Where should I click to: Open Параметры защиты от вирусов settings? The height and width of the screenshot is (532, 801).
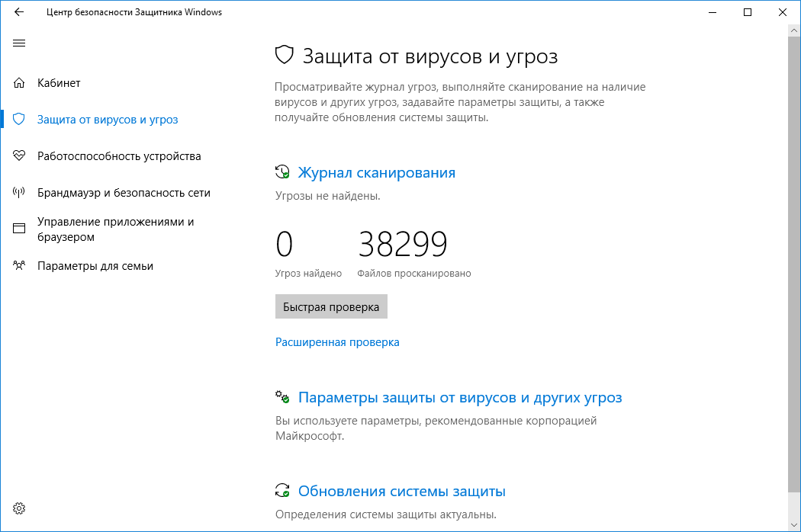pos(460,397)
